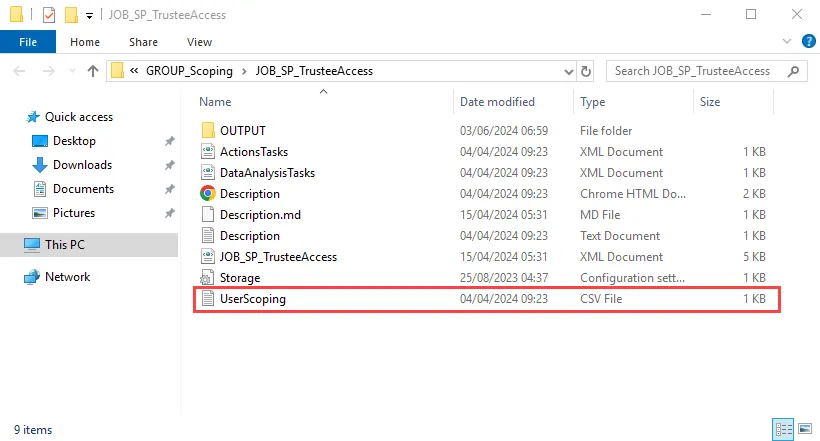Unpin Desktop from Quick access
This screenshot has height=441, width=820.
pyautogui.click(x=169, y=141)
